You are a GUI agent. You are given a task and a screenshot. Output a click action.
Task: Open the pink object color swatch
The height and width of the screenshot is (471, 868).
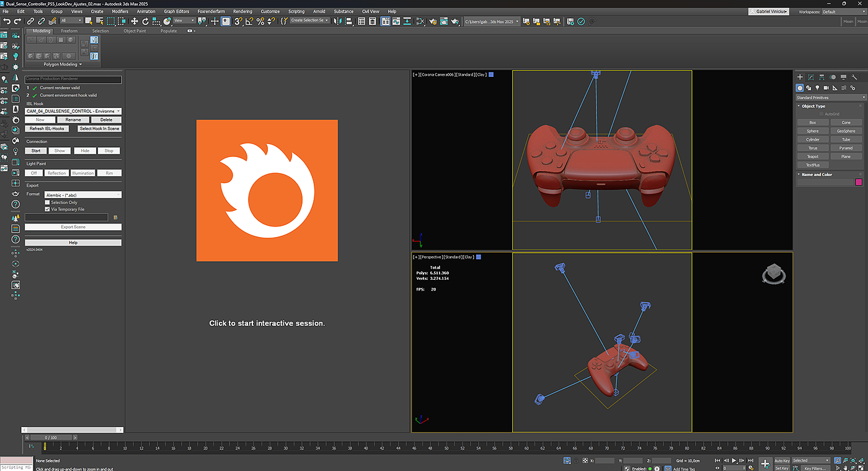point(859,182)
